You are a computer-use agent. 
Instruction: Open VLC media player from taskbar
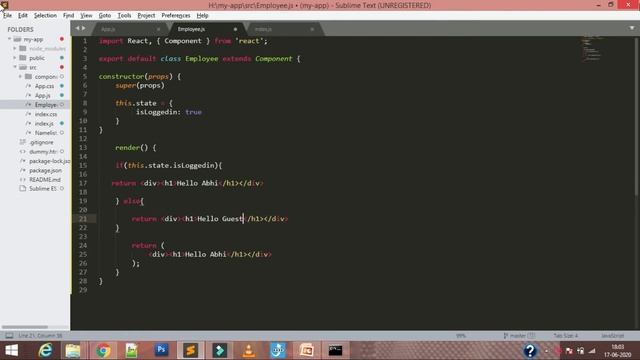click(x=249, y=351)
